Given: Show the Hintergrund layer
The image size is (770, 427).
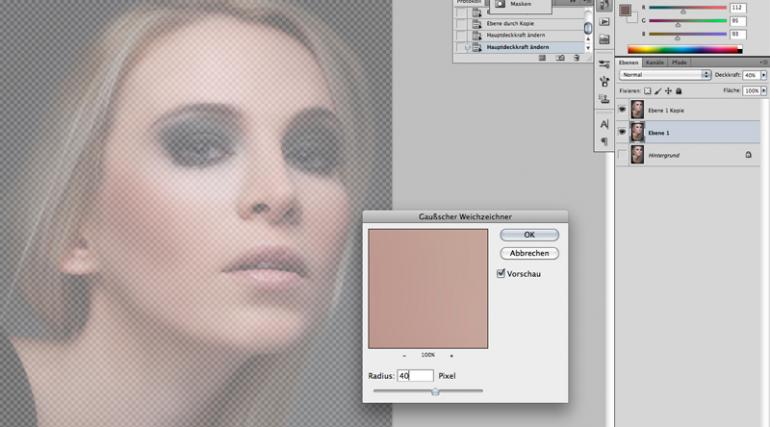Looking at the screenshot, I should coord(623,155).
